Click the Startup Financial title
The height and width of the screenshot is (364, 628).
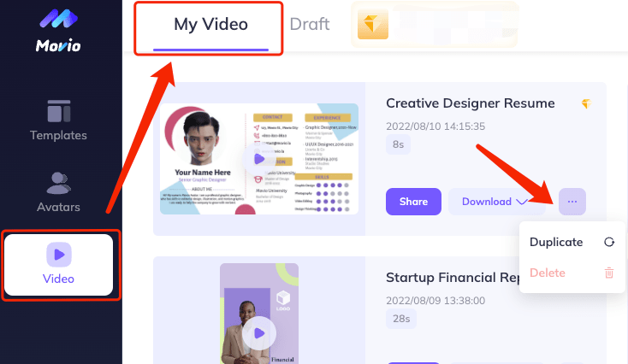pos(453,278)
